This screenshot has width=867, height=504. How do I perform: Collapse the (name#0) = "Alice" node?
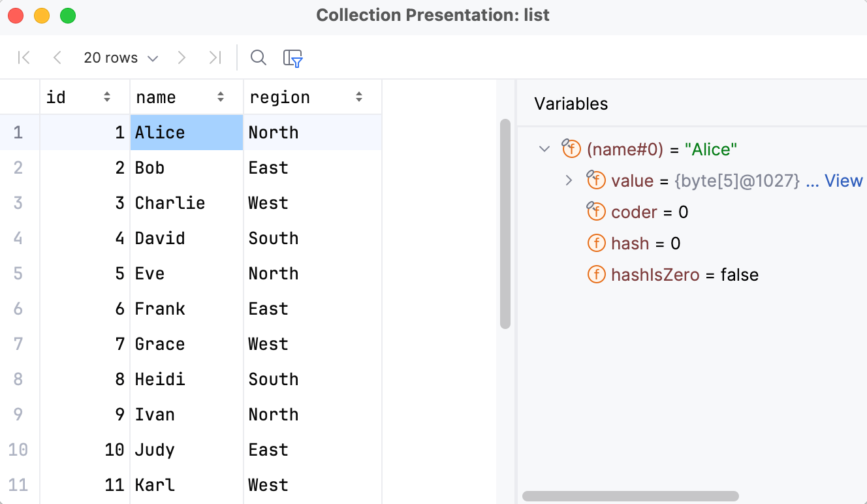point(544,149)
